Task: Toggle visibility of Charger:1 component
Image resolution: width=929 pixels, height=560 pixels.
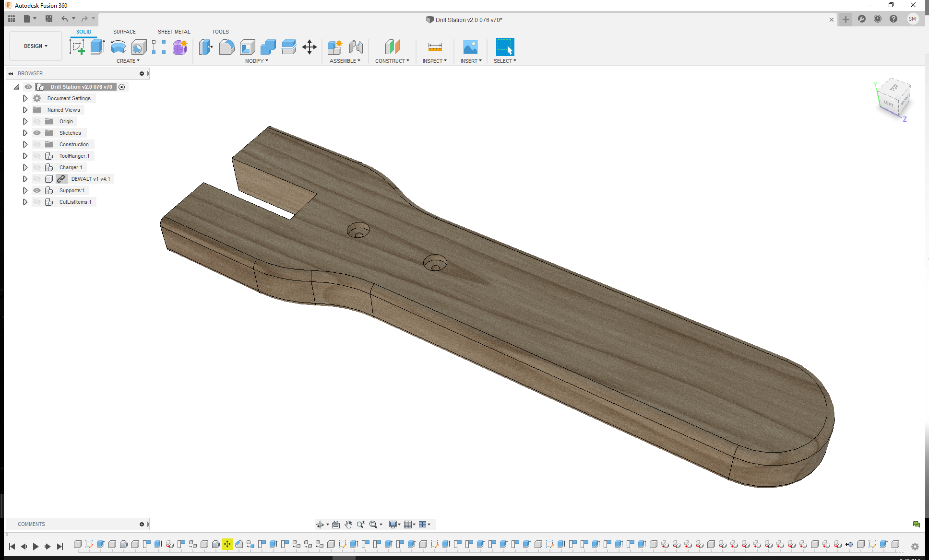Action: [37, 167]
